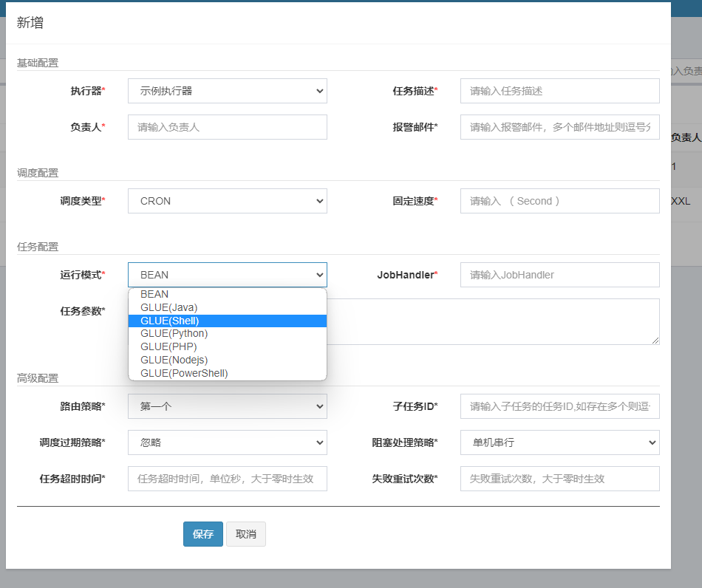Click the 运行模式 BEAN select box

(x=227, y=275)
